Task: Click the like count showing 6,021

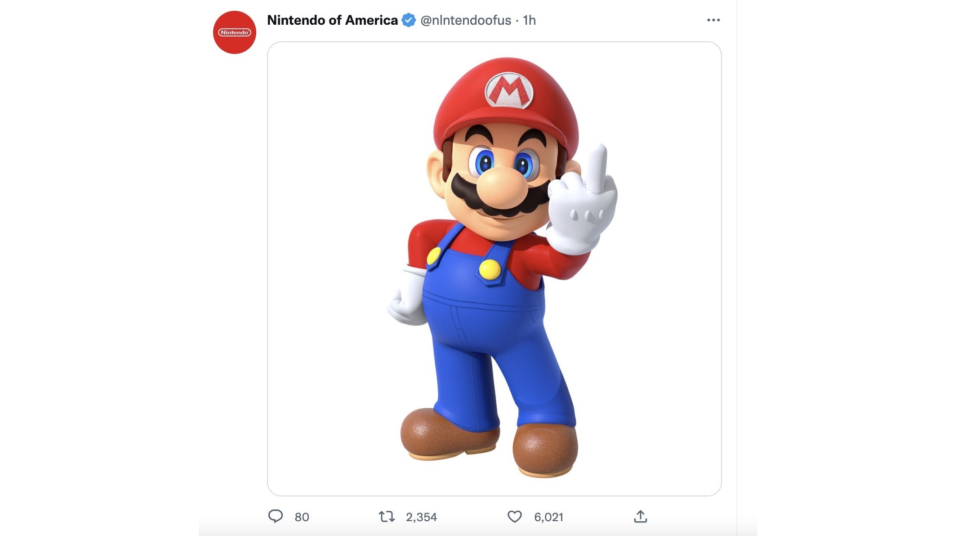Action: click(548, 517)
